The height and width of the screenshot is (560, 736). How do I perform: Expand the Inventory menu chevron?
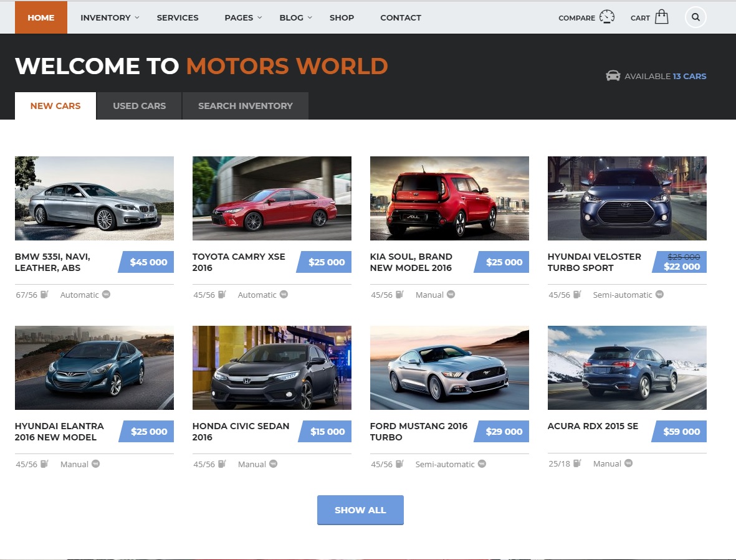click(137, 17)
